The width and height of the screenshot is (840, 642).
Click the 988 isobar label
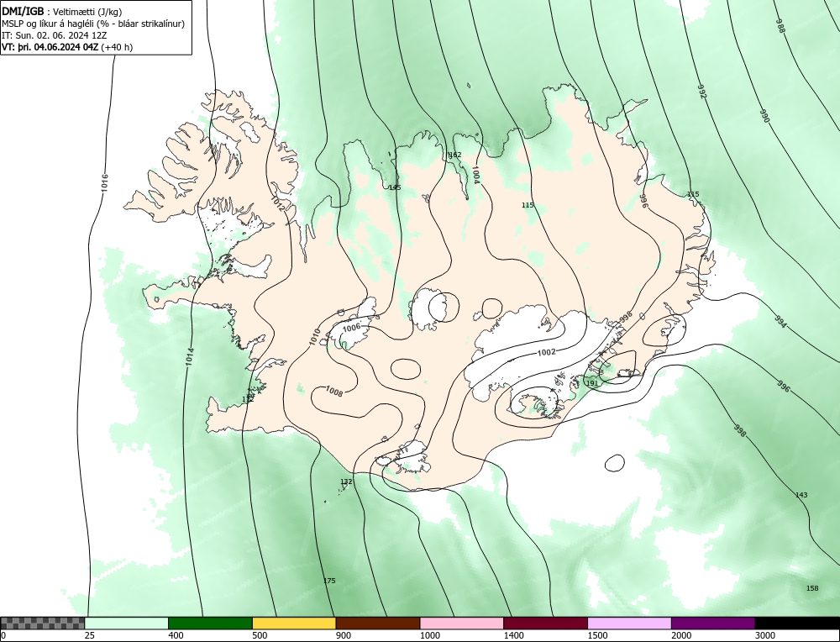[780, 26]
